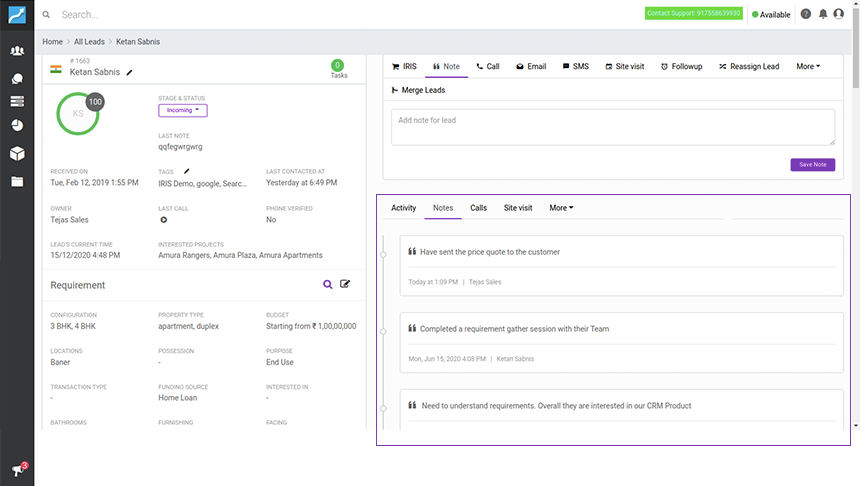
Task: Click the KS lead score avatar
Action: click(x=78, y=114)
